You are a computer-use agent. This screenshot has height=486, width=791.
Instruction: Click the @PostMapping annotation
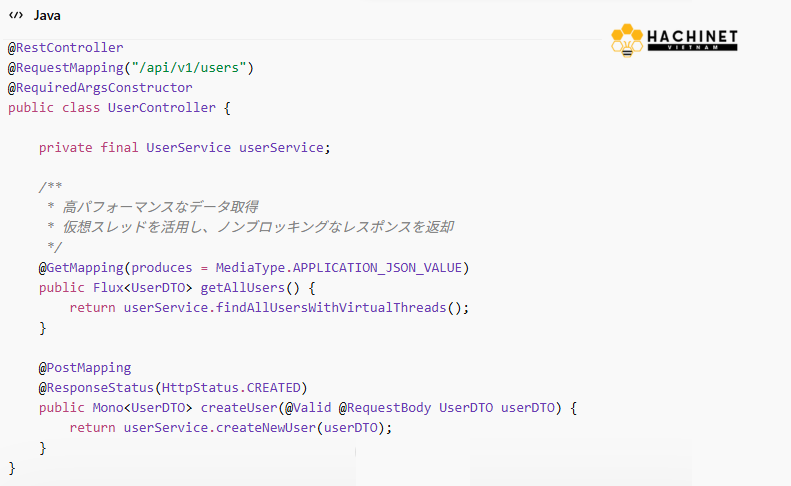[85, 367]
